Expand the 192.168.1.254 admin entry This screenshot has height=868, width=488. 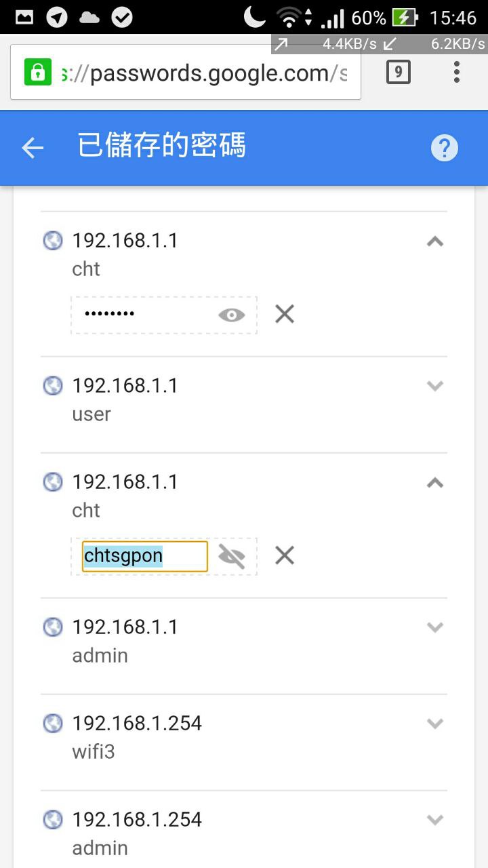[435, 820]
